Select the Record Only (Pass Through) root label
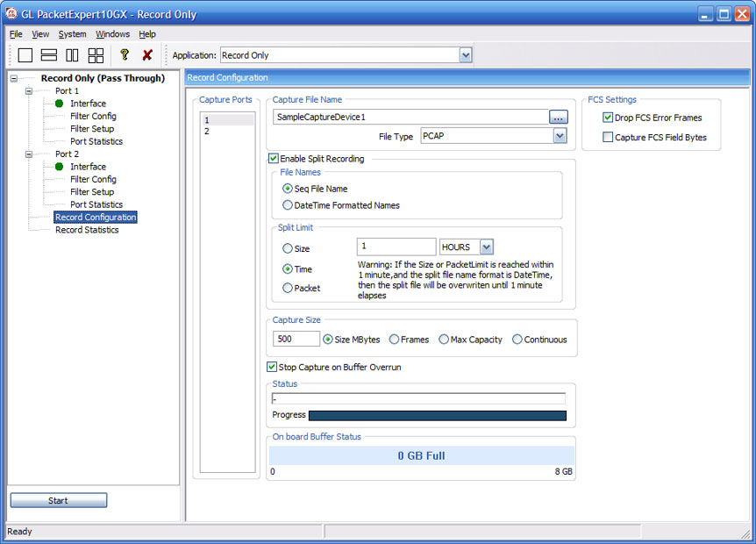756x544 pixels. (103, 78)
